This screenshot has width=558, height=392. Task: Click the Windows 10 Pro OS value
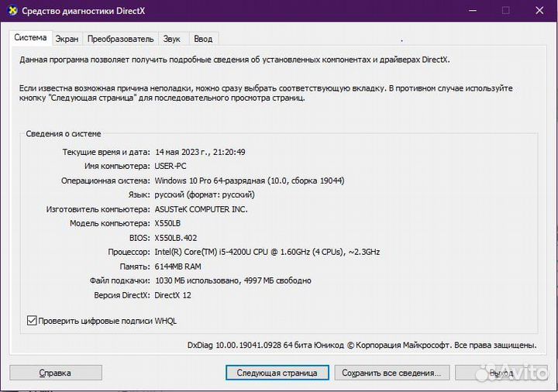[250, 181]
